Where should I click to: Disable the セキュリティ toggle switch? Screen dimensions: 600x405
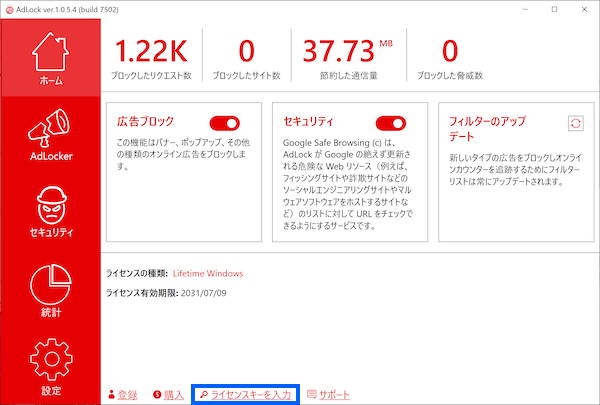tap(389, 123)
